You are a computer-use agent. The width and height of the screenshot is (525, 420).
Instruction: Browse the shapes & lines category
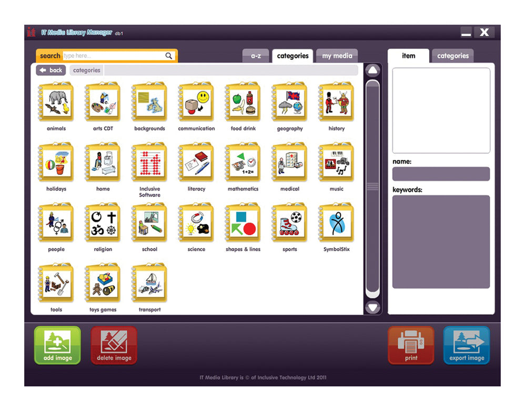[243, 222]
